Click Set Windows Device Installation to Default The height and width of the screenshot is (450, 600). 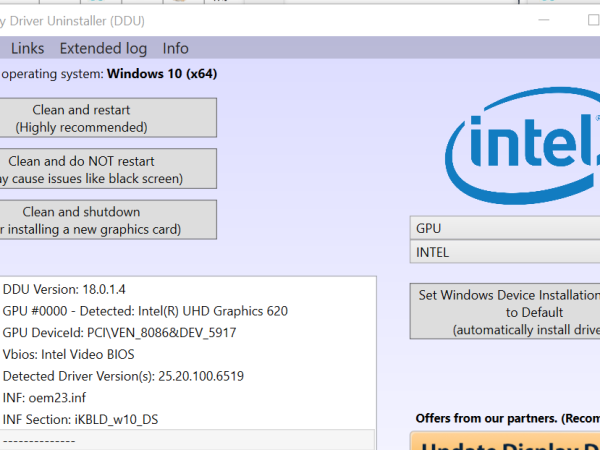pos(506,312)
